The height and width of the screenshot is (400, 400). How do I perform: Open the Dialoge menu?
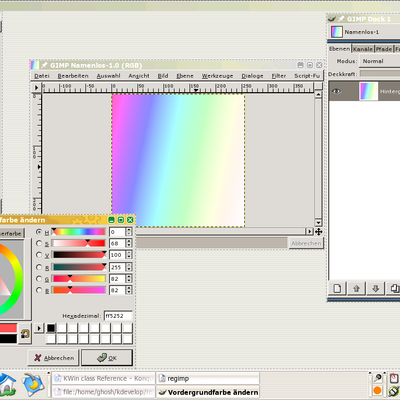point(252,76)
